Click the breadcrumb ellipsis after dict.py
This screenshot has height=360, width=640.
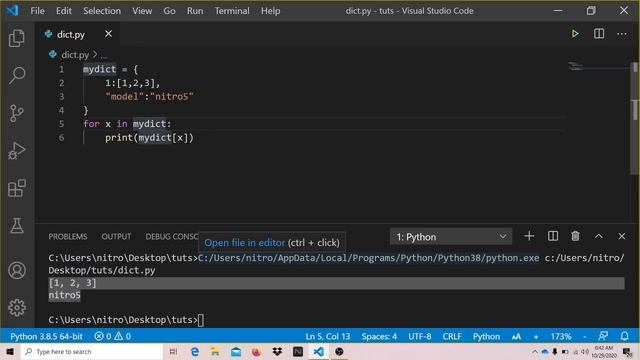tap(104, 55)
